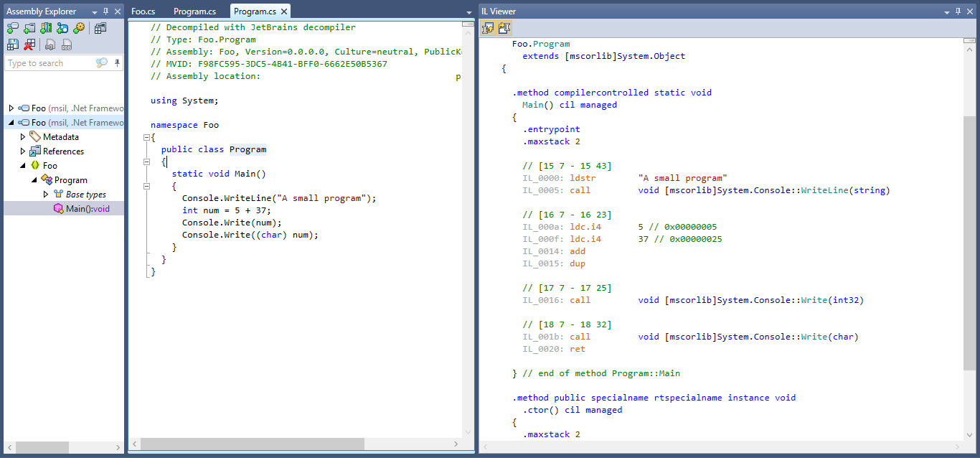Toggle the Assembly Explorer pin
The width and height of the screenshot is (980, 458).
[105, 11]
